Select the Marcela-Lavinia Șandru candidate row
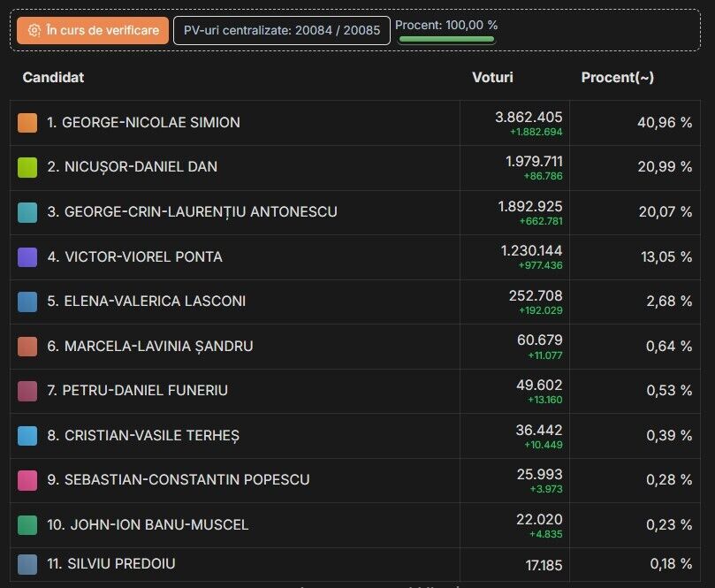The height and width of the screenshot is (588, 715). (355, 347)
